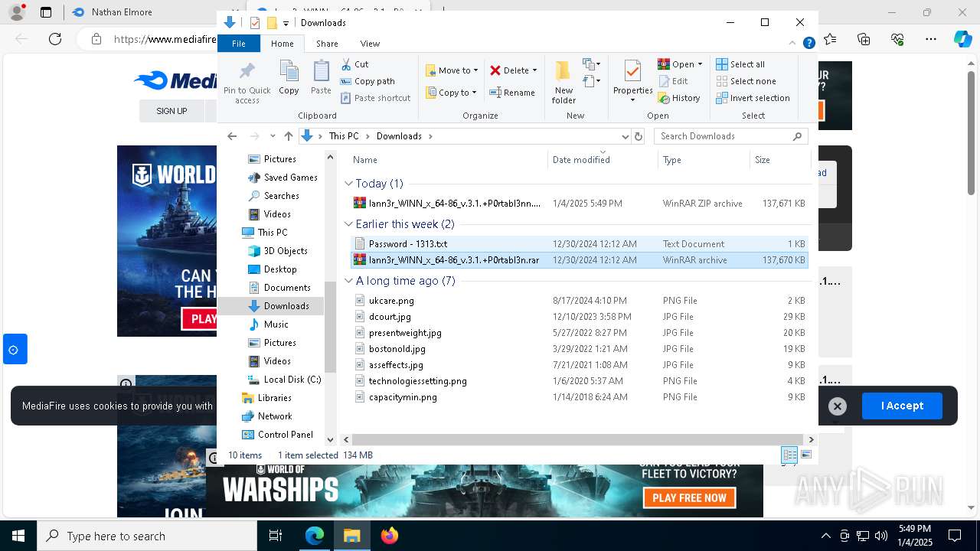The height and width of the screenshot is (551, 980).
Task: Click the Search Downloads field
Action: [x=730, y=136]
